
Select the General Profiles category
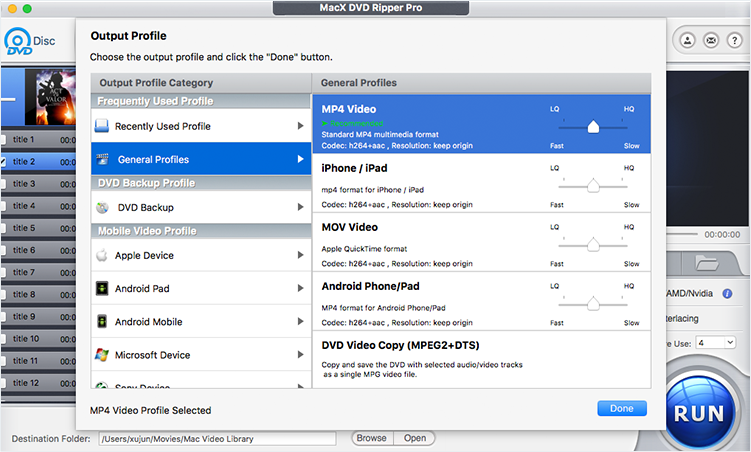[200, 159]
